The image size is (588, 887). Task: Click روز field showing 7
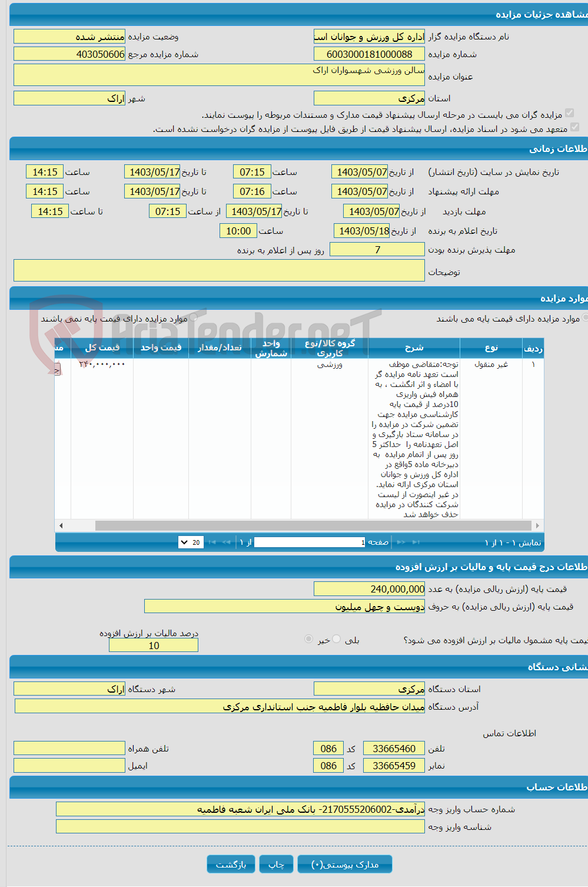pos(377,250)
